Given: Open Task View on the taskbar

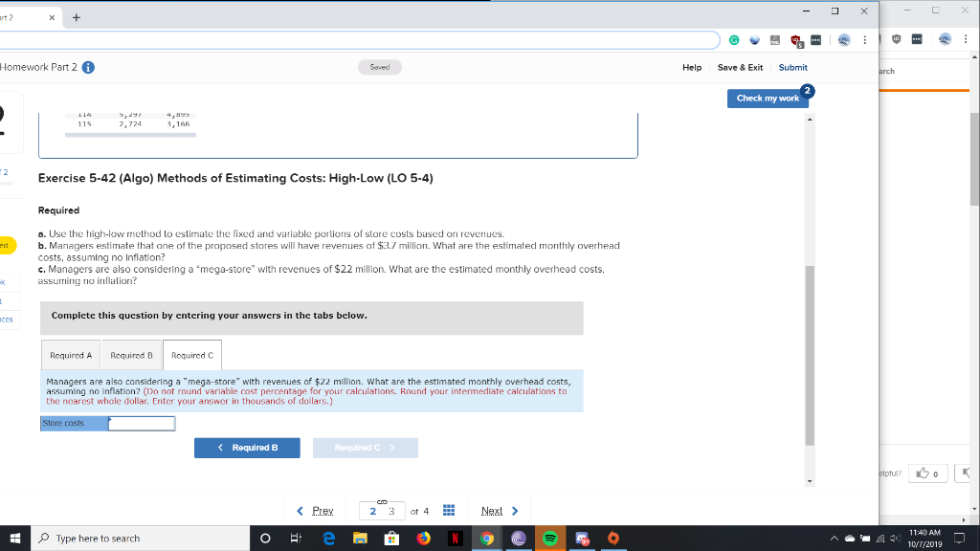Looking at the screenshot, I should click(297, 539).
